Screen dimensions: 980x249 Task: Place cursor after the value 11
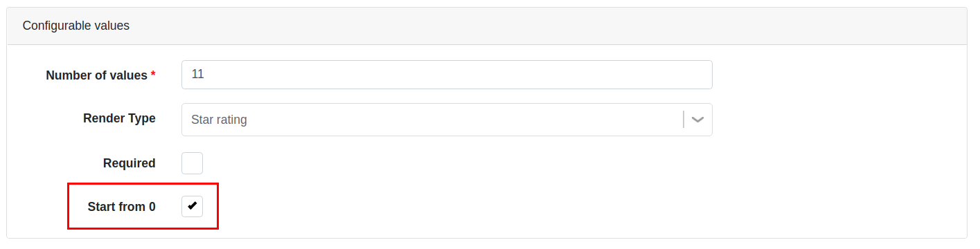[x=205, y=75]
